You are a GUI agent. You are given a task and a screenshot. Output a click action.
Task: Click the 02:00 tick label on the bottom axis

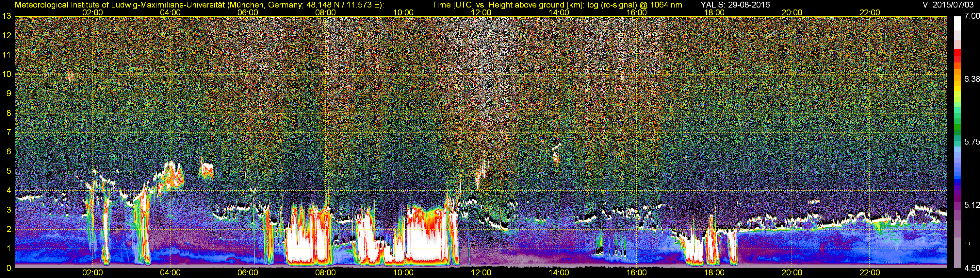[92, 273]
